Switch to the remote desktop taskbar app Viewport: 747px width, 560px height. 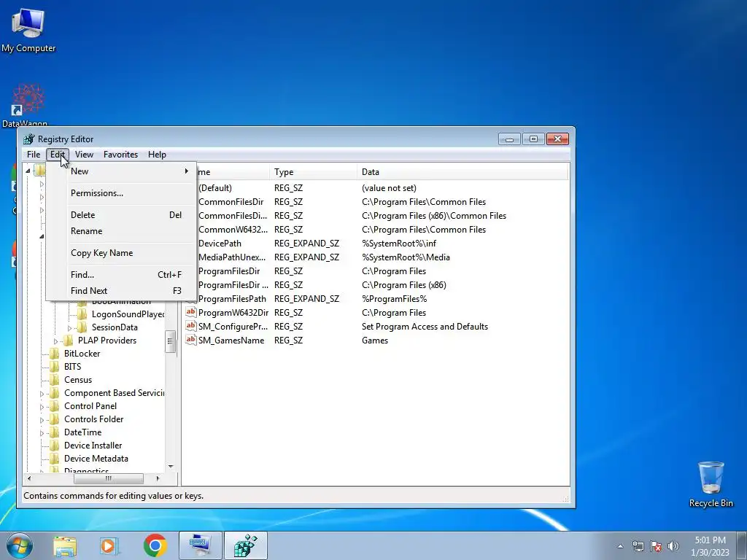pos(200,545)
